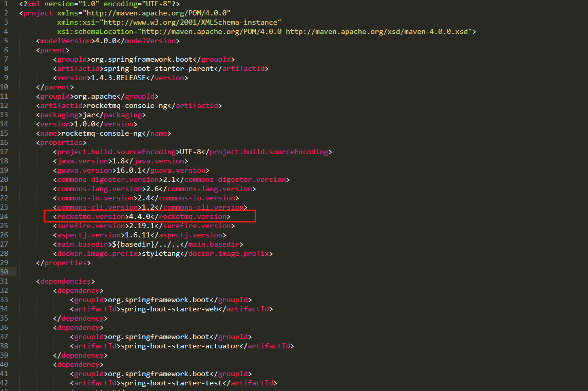The height and width of the screenshot is (391, 588).
Task: Click the opening properties tag
Action: [61, 143]
